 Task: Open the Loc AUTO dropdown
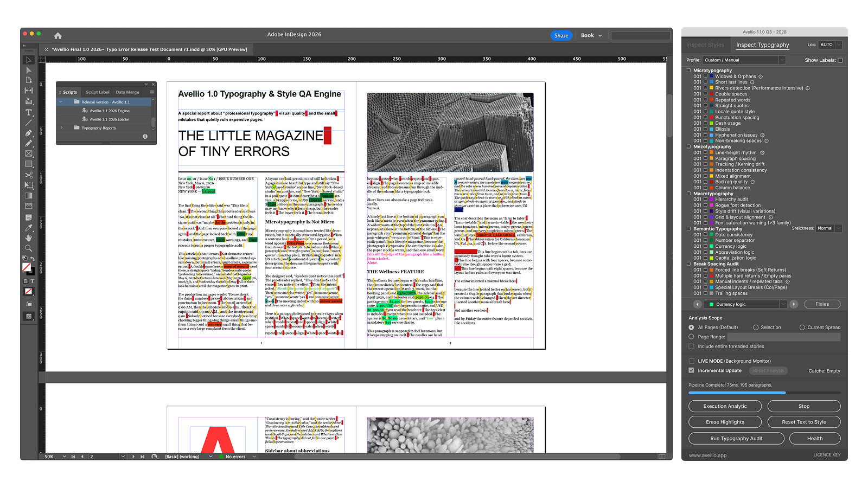[830, 44]
